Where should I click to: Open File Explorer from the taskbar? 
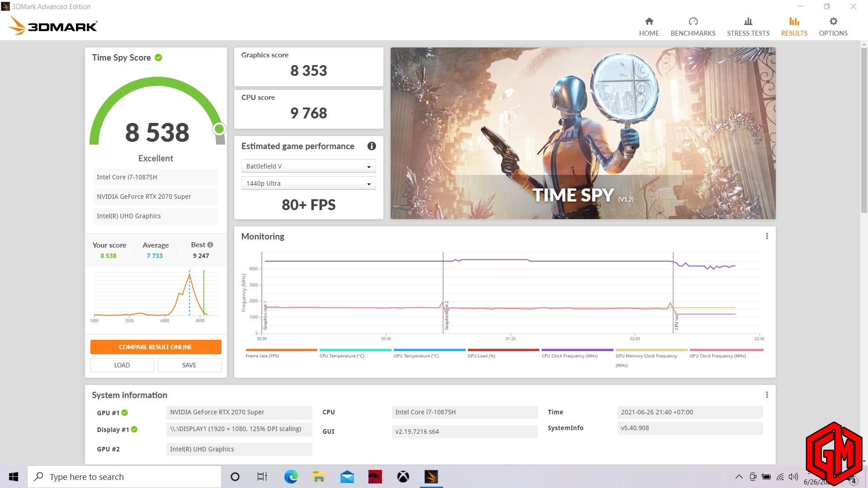tap(319, 477)
